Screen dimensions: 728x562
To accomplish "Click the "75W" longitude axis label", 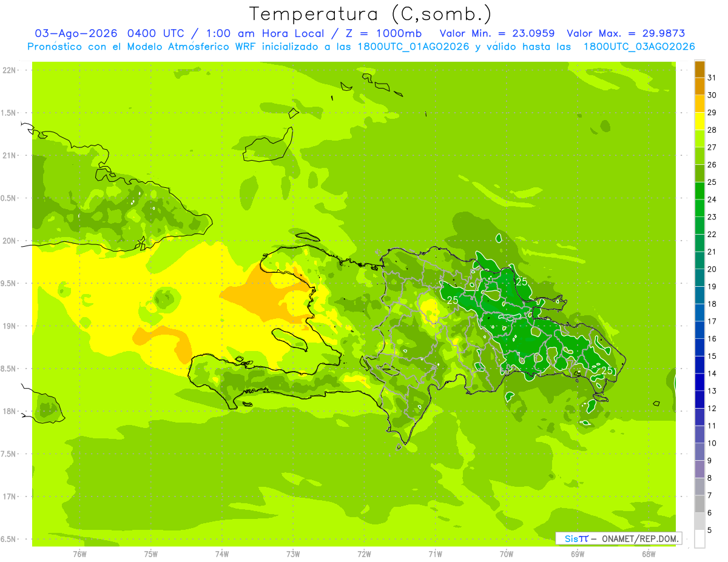I will (x=150, y=554).
